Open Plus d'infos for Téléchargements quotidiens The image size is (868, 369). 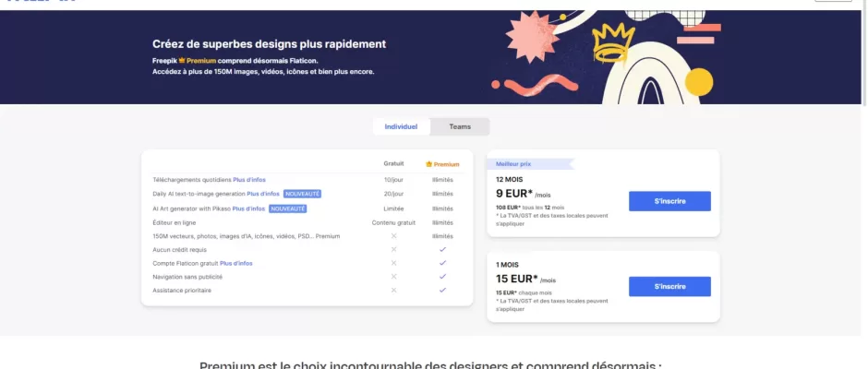click(249, 180)
